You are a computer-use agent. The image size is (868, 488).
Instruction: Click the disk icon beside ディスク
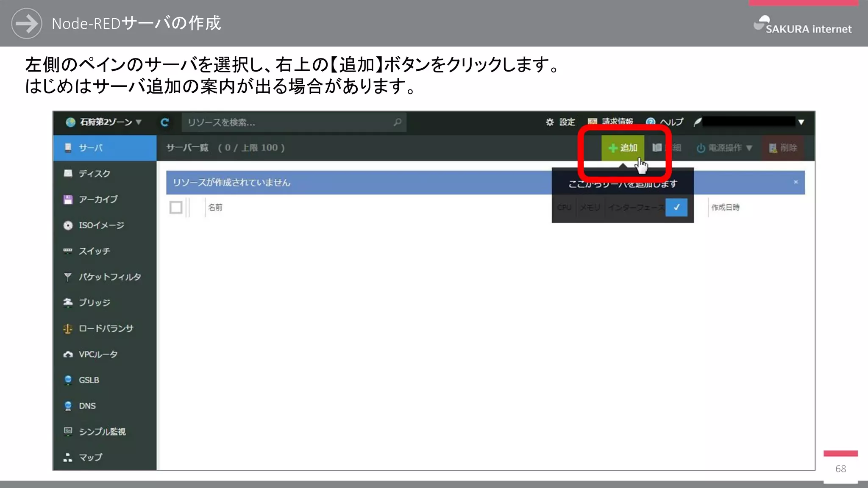(68, 173)
